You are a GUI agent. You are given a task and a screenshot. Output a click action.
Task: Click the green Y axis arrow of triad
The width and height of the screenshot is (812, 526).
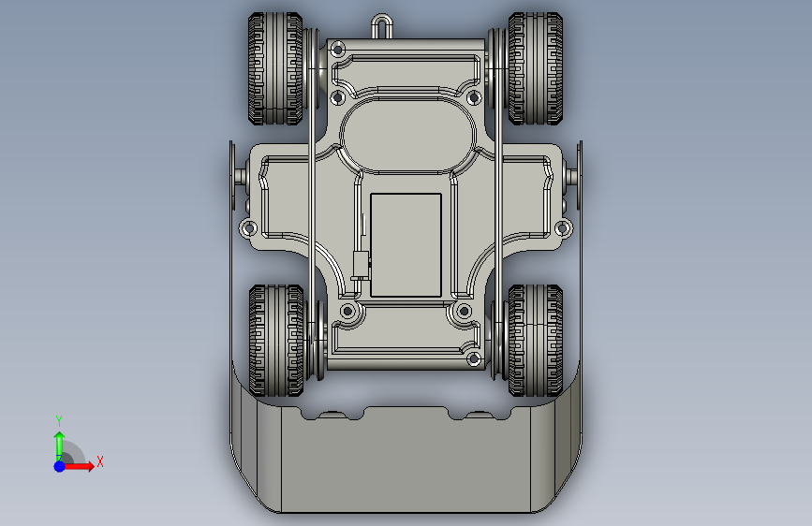tap(60, 446)
